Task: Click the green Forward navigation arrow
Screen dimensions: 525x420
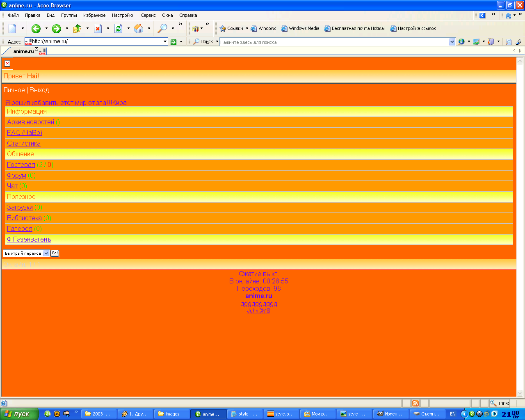Action: click(57, 28)
